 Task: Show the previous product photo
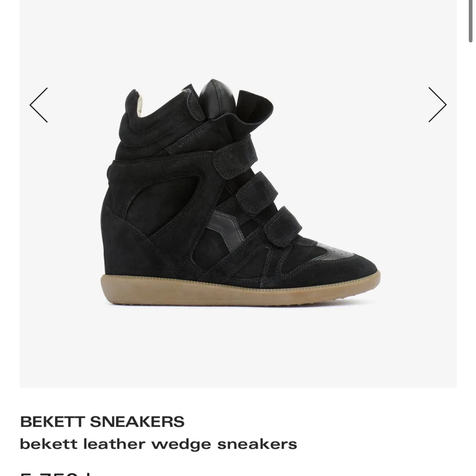pos(39,105)
